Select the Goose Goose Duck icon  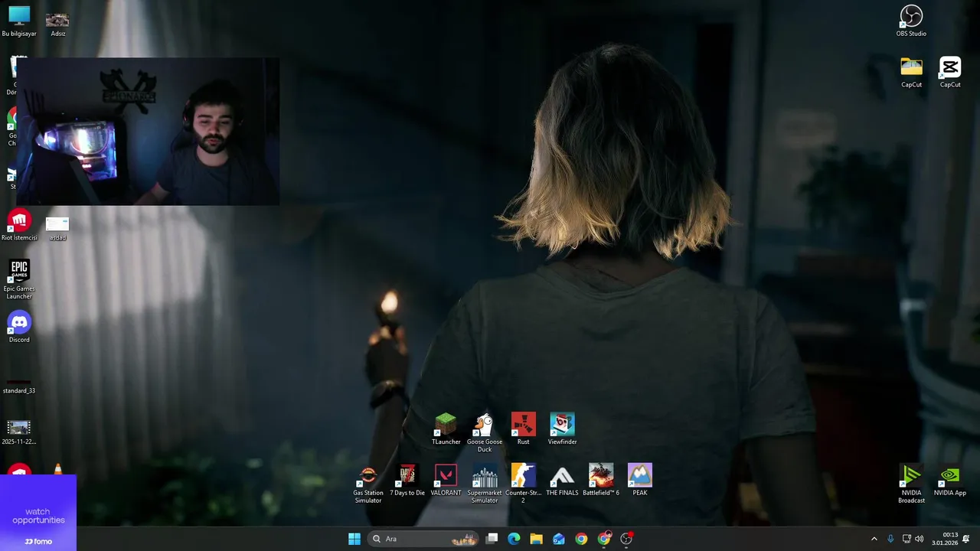485,433
